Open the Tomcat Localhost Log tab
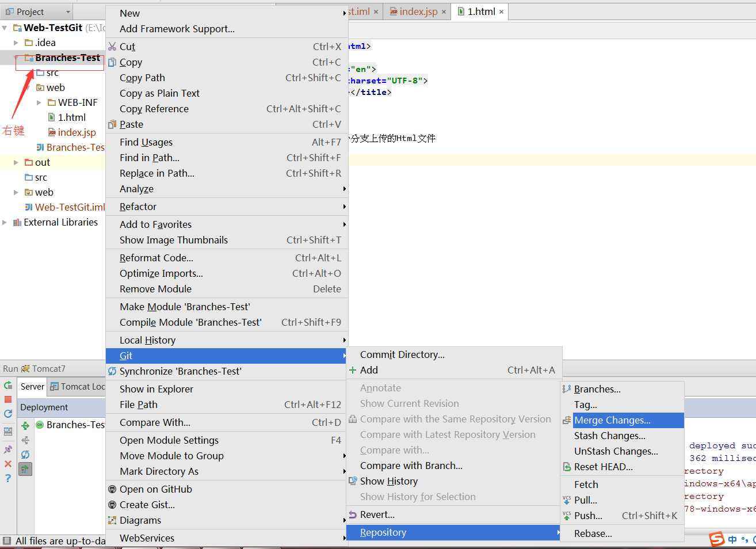Screen dimensions: 756x549 pos(77,387)
